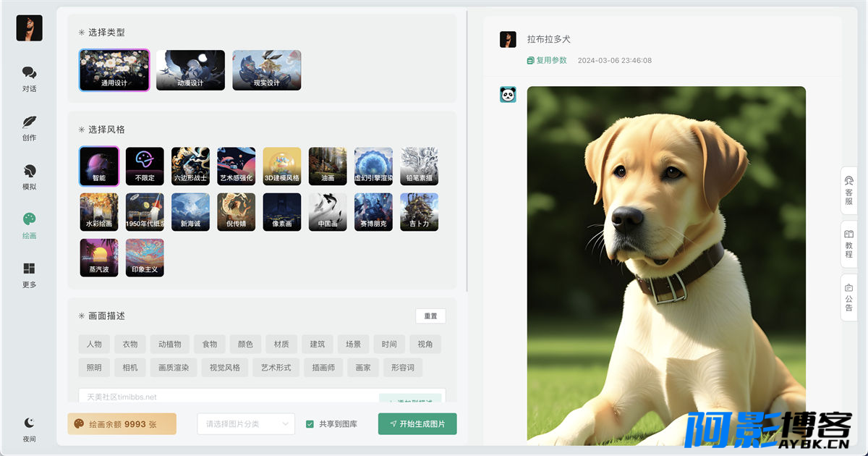Open the 建筑 description tag

click(x=318, y=345)
